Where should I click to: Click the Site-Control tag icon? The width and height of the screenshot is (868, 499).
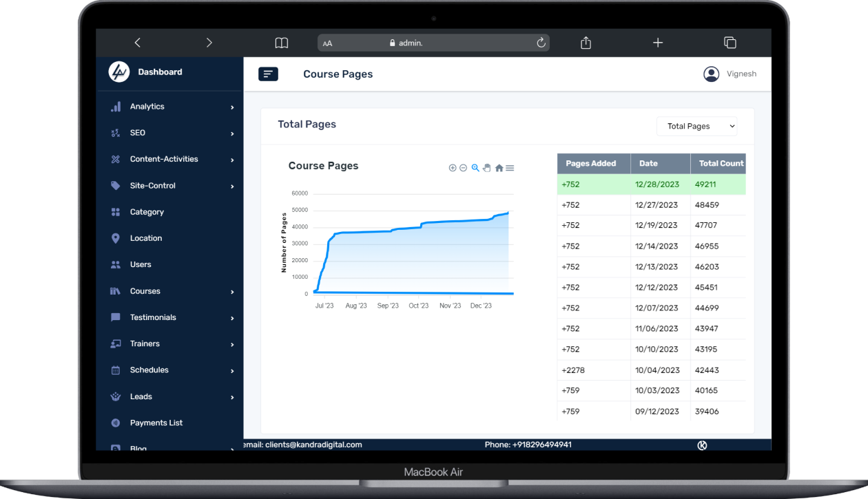click(116, 186)
